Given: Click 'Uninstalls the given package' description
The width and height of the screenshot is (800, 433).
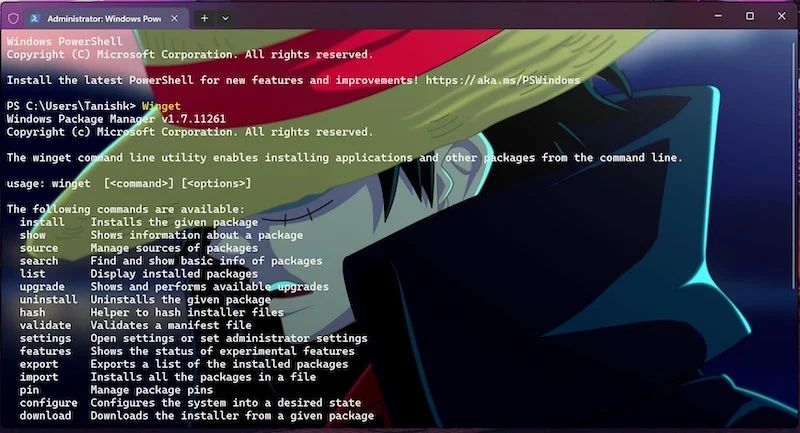Looking at the screenshot, I should tap(181, 299).
